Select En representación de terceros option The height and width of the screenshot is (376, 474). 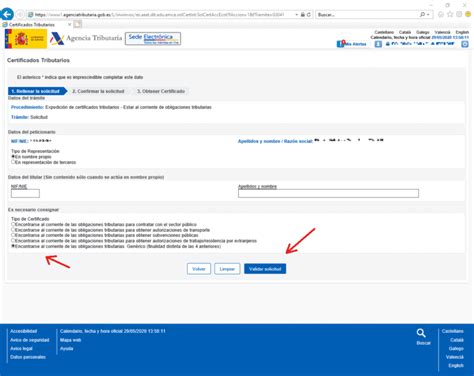coord(13,162)
